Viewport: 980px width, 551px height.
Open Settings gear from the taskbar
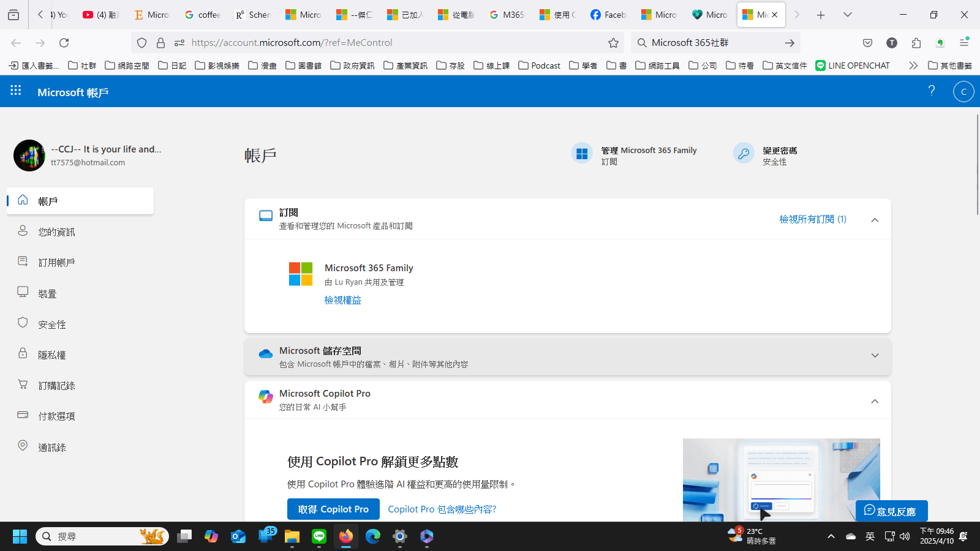coord(400,536)
